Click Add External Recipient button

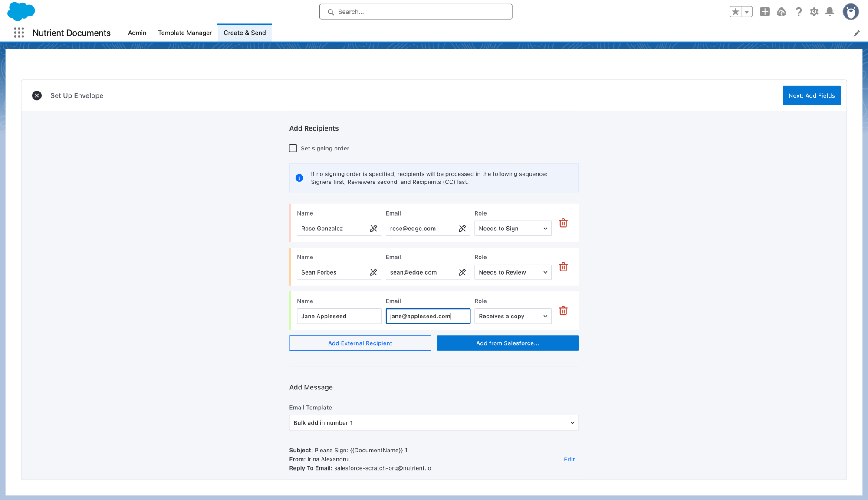(360, 343)
